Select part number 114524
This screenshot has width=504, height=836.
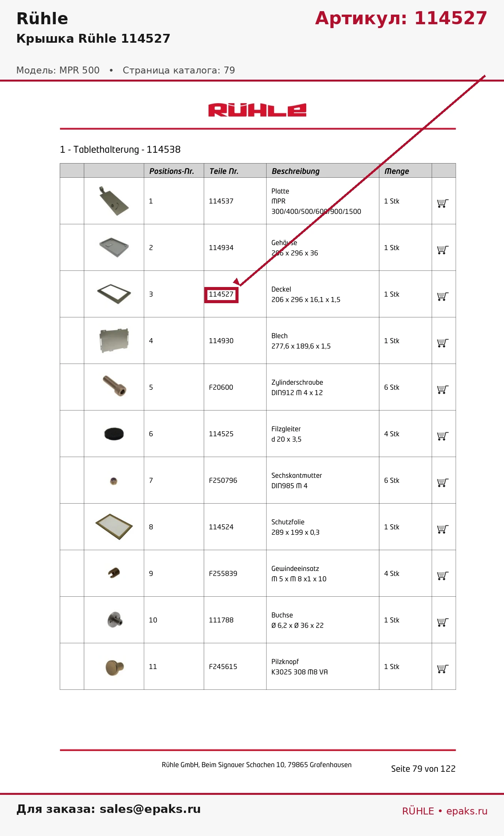click(x=221, y=527)
